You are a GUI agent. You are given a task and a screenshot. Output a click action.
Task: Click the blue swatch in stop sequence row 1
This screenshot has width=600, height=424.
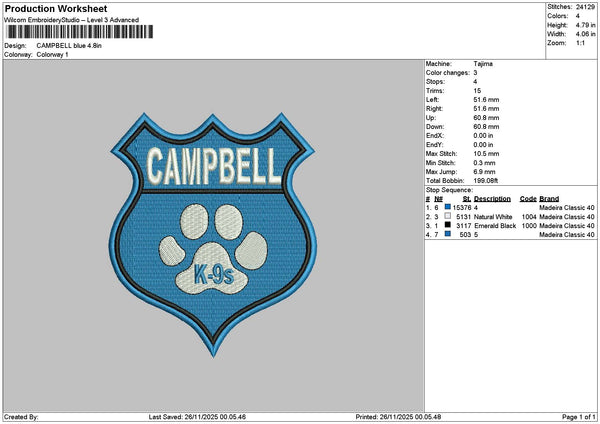point(447,207)
